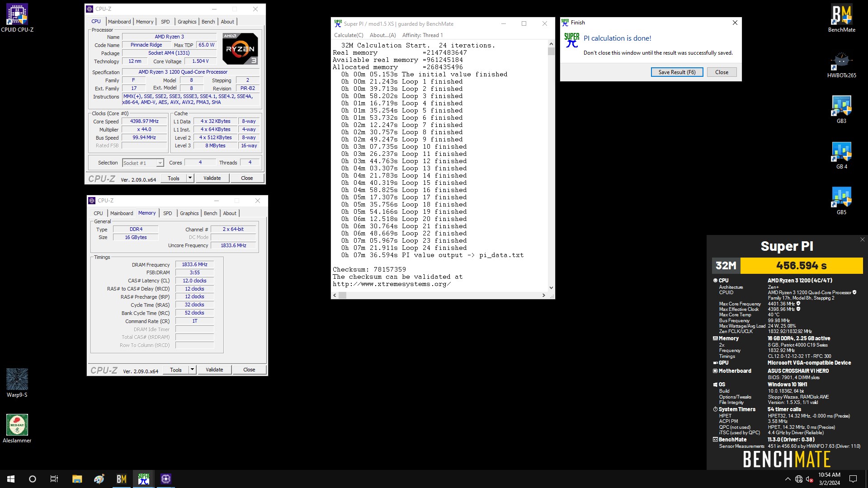Select SPD tab in lower CPU-Z window
This screenshot has height=488, width=868.
[x=168, y=213]
